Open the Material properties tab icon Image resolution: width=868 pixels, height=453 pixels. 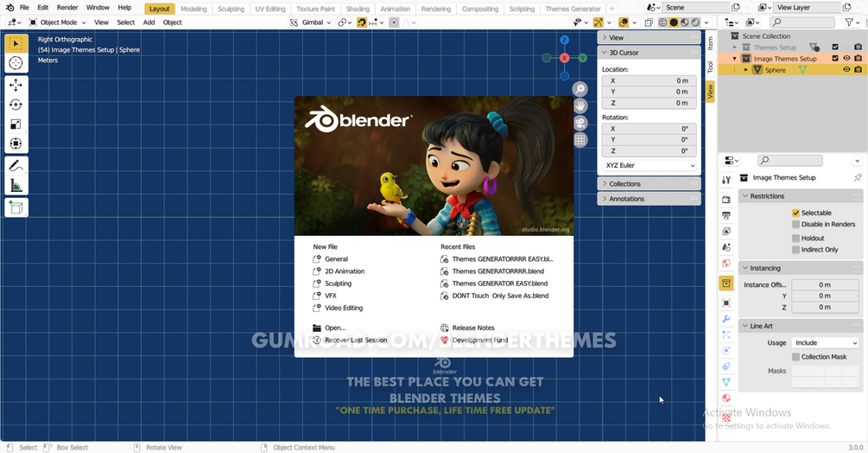pos(726,399)
